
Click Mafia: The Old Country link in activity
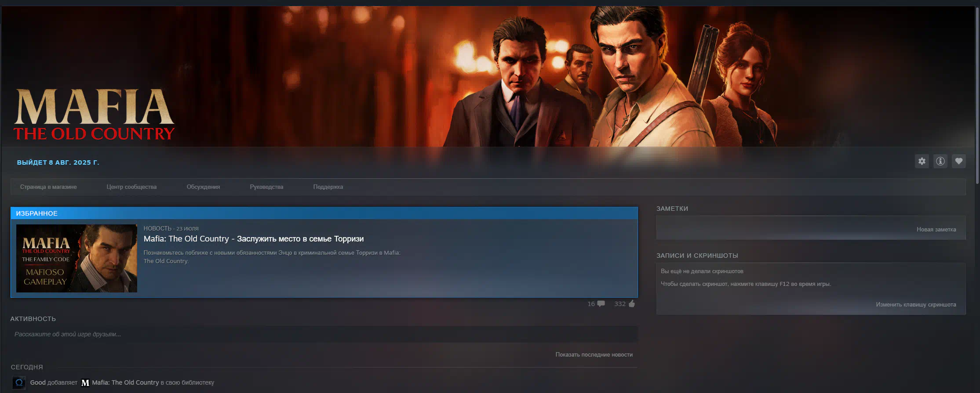click(125, 382)
